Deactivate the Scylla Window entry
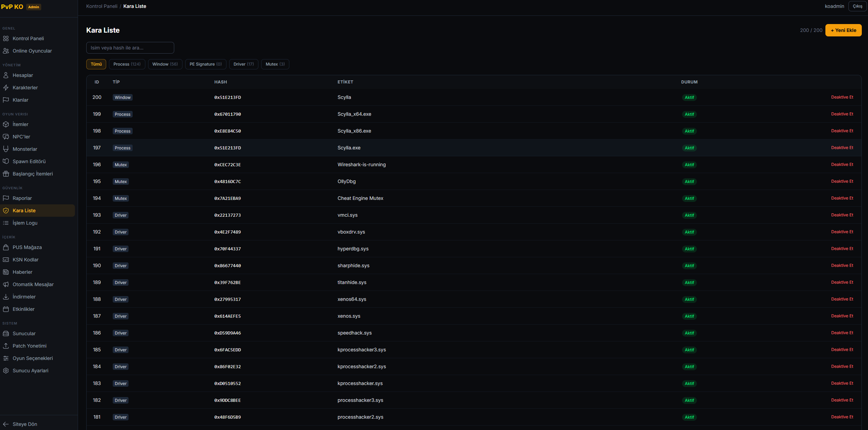Screen dimensions: 868x430 [842, 97]
